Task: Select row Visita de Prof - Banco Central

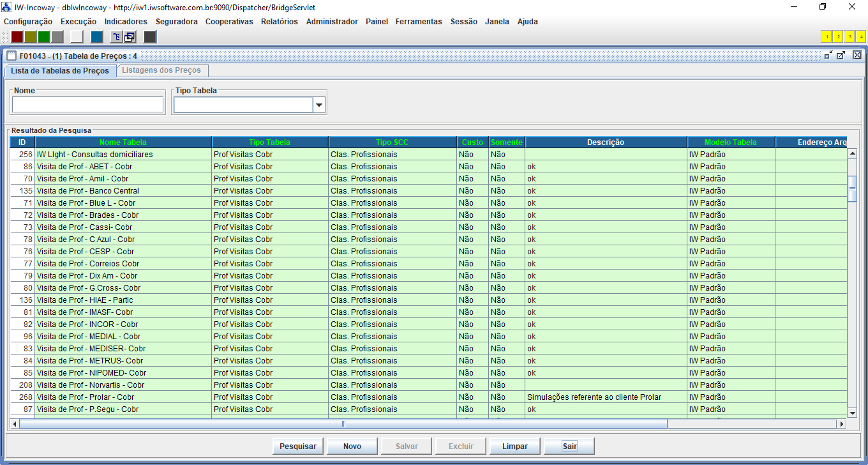Action: (428, 191)
